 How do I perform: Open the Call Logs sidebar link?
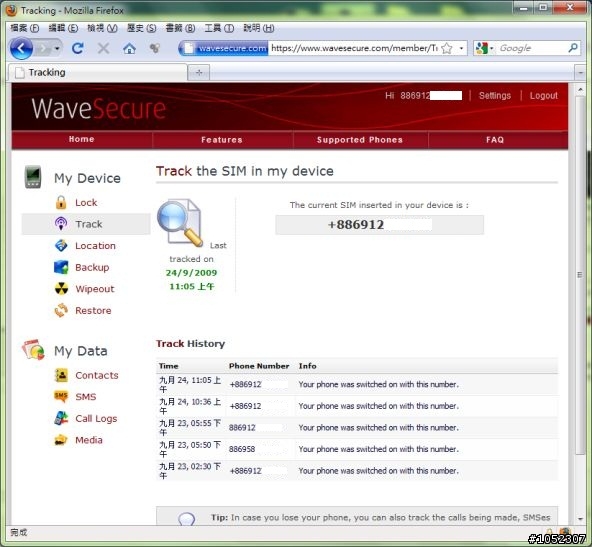tap(96, 419)
